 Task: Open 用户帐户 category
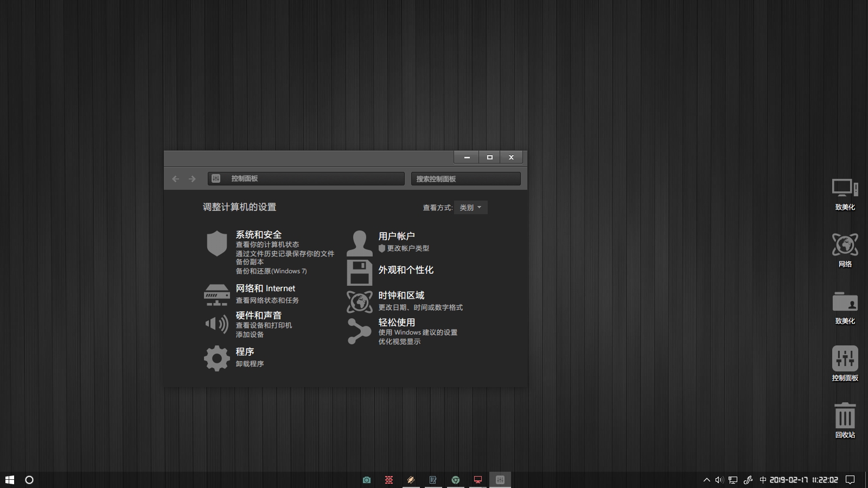click(397, 236)
